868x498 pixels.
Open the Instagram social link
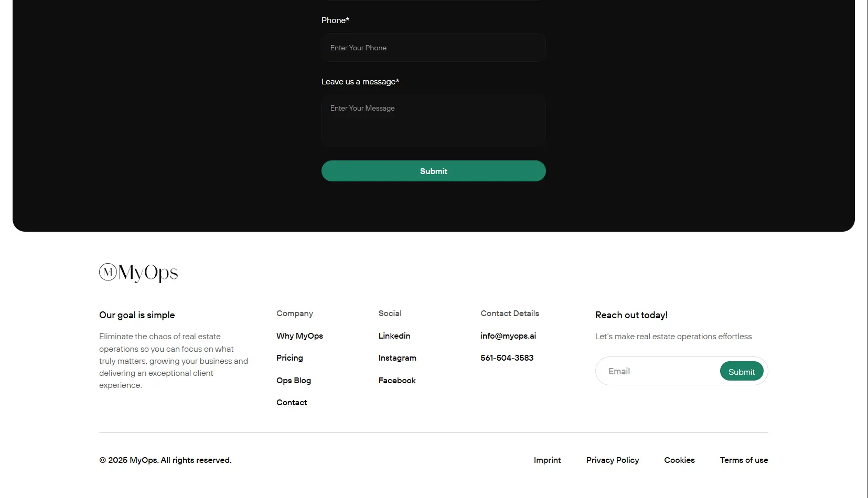click(x=397, y=358)
